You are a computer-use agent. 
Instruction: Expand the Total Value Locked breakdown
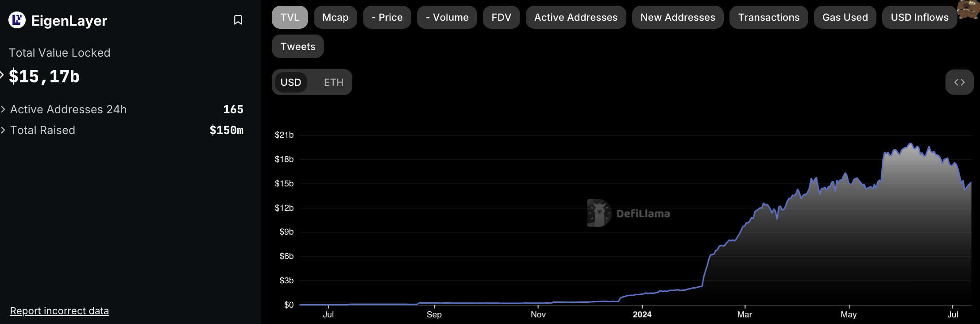click(2, 75)
